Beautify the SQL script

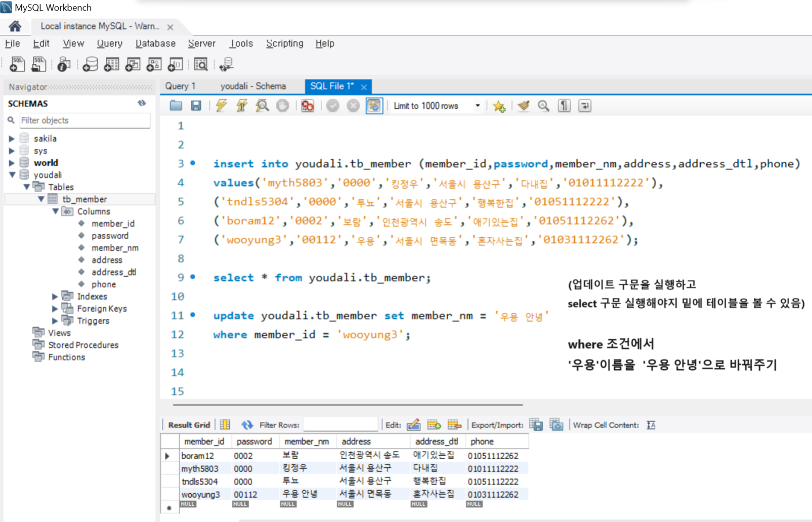tap(524, 106)
